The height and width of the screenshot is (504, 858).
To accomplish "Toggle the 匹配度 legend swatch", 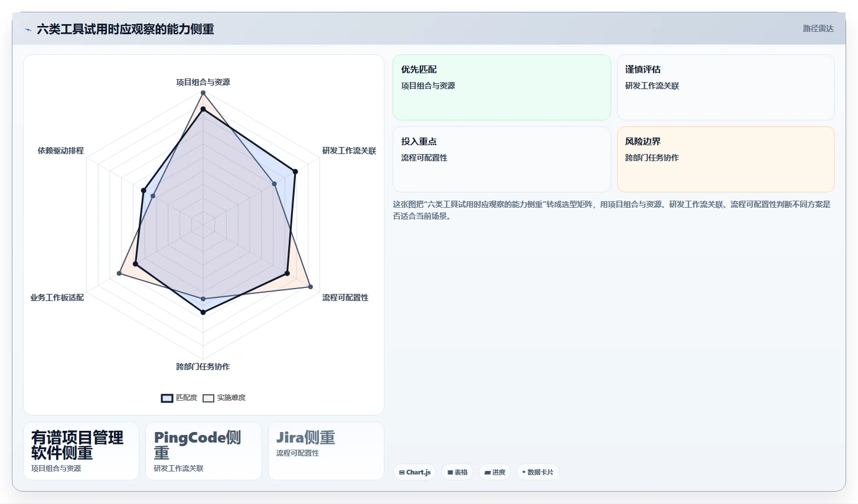I will 167,398.
